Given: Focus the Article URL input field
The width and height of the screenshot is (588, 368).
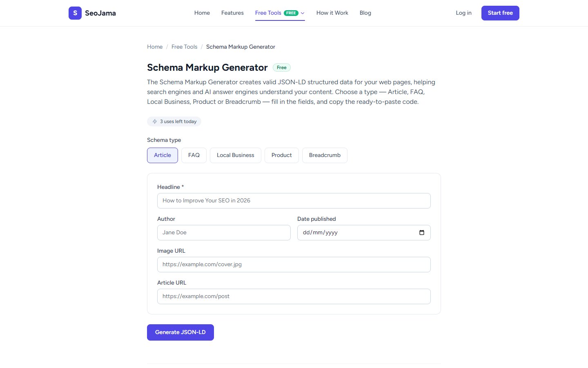Looking at the screenshot, I should (294, 296).
